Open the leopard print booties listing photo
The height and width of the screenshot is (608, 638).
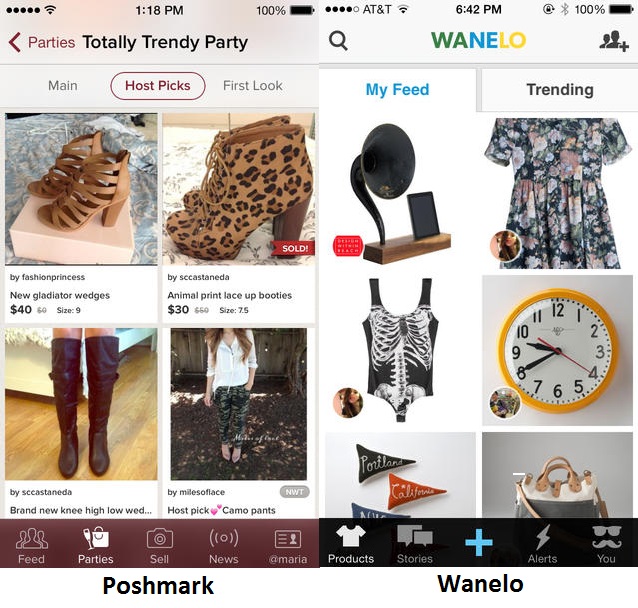(238, 189)
